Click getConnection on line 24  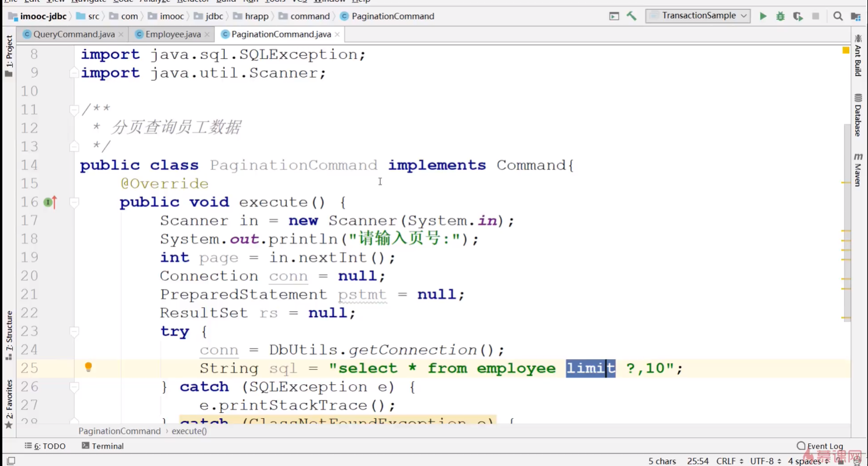pos(413,350)
